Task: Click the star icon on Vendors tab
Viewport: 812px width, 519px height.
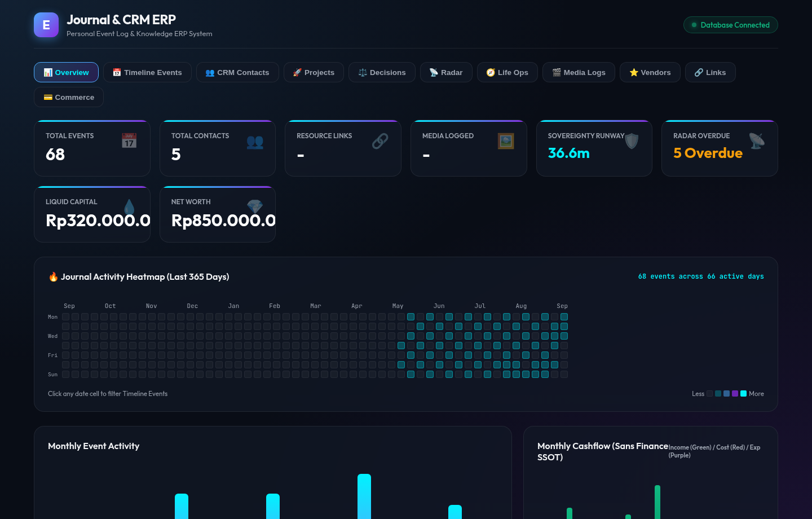Action: coord(634,72)
